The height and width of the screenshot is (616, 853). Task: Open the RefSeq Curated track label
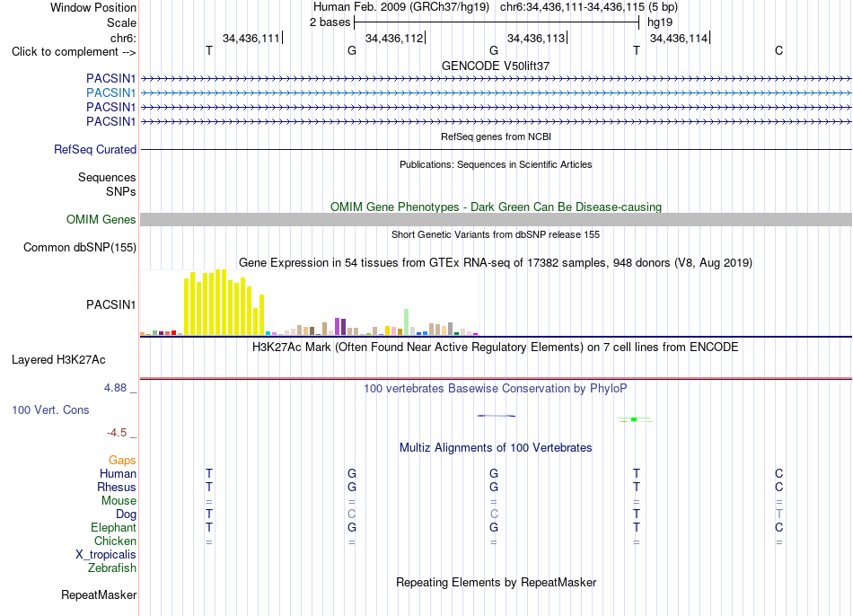[x=95, y=149]
